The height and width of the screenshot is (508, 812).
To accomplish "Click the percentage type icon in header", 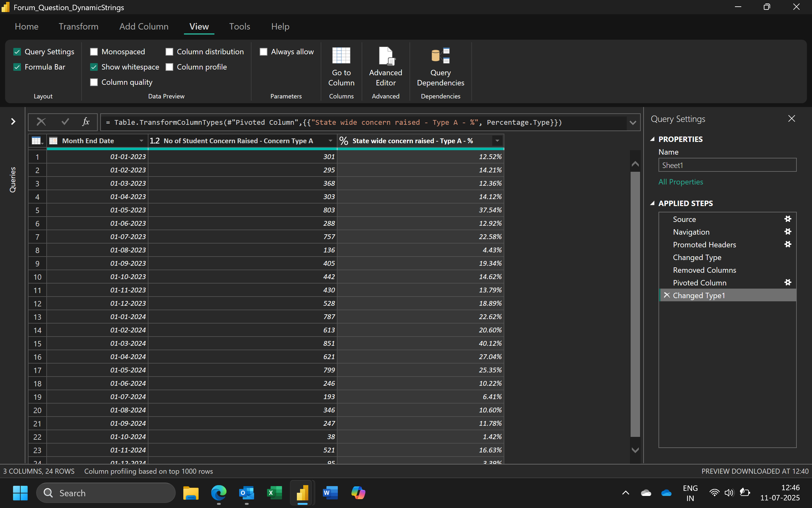I will point(344,141).
